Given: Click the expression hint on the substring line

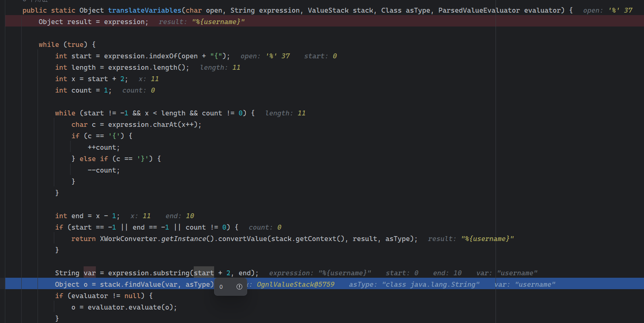Looking at the screenshot, I should pos(320,273).
